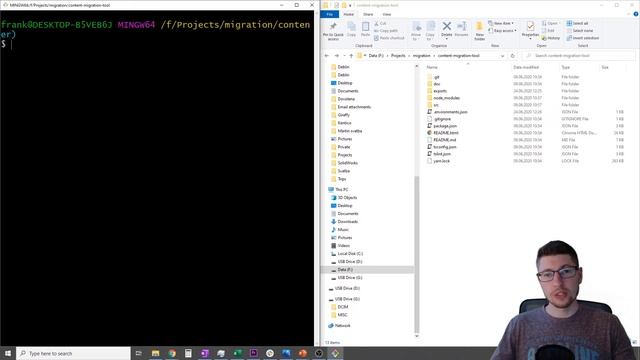This screenshot has height=360, width=640.
Task: Click Select none in the ribbon
Action: [x=580, y=31]
